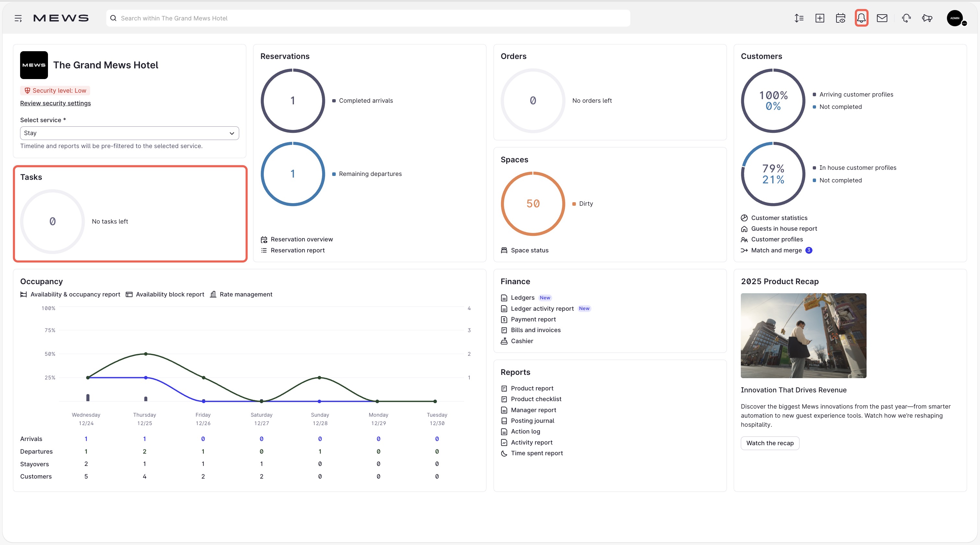Image resolution: width=980 pixels, height=545 pixels.
Task: Open Product report link
Action: point(532,388)
